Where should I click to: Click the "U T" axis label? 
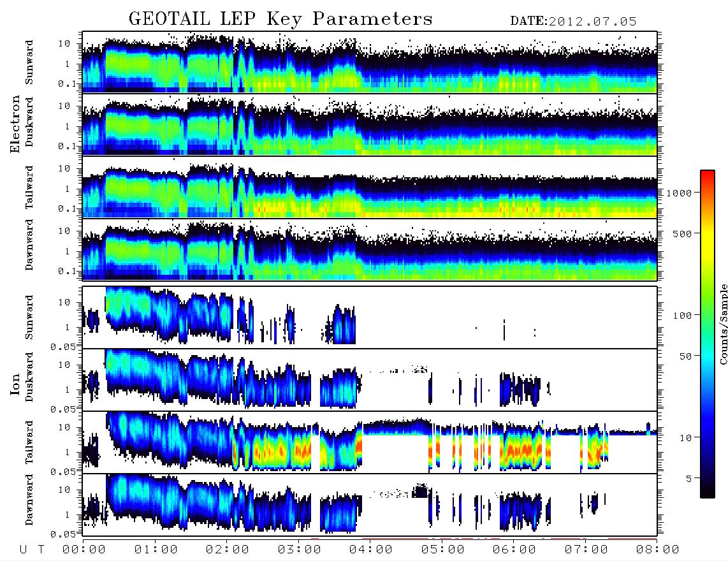pyautogui.click(x=33, y=550)
